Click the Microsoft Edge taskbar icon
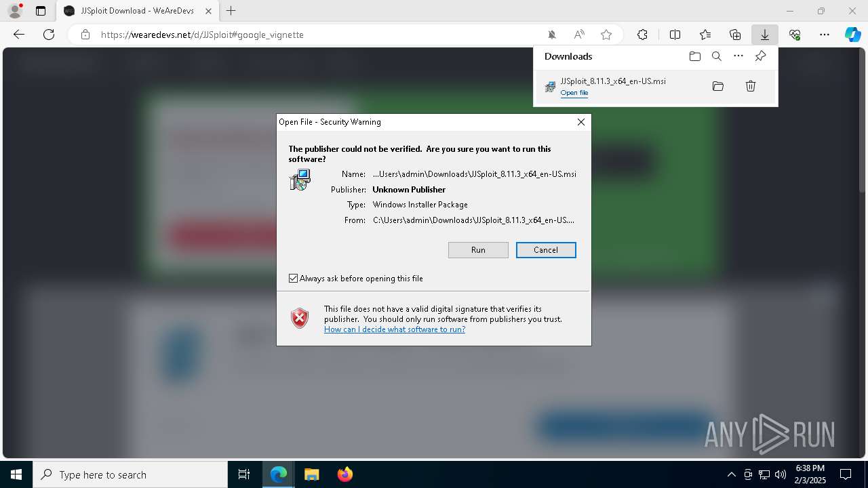Viewport: 868px width, 488px height. click(279, 474)
